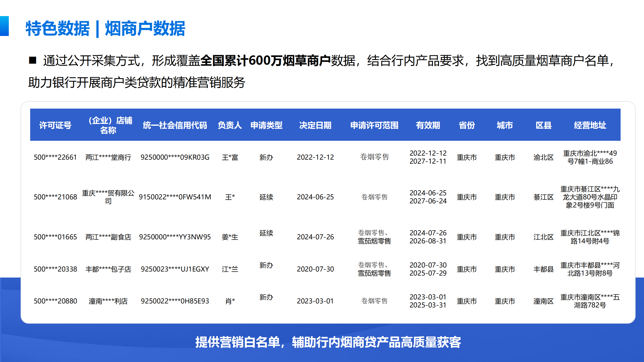
Task: Select decision date 2020-07-30 cell
Action: [x=315, y=269]
